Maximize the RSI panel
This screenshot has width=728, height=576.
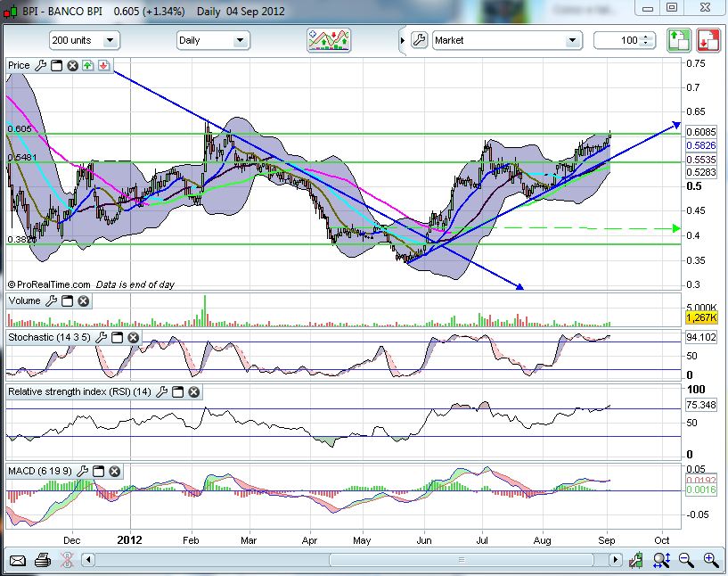[178, 392]
